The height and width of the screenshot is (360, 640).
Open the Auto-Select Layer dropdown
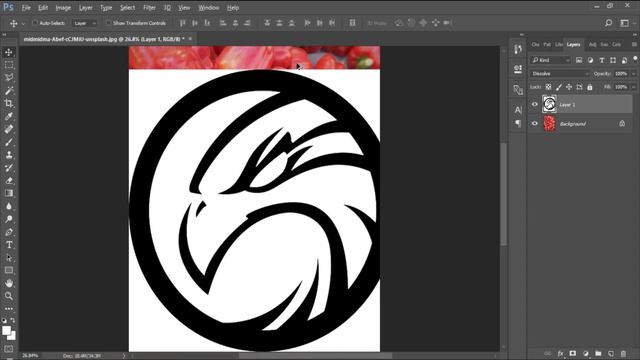[84, 23]
